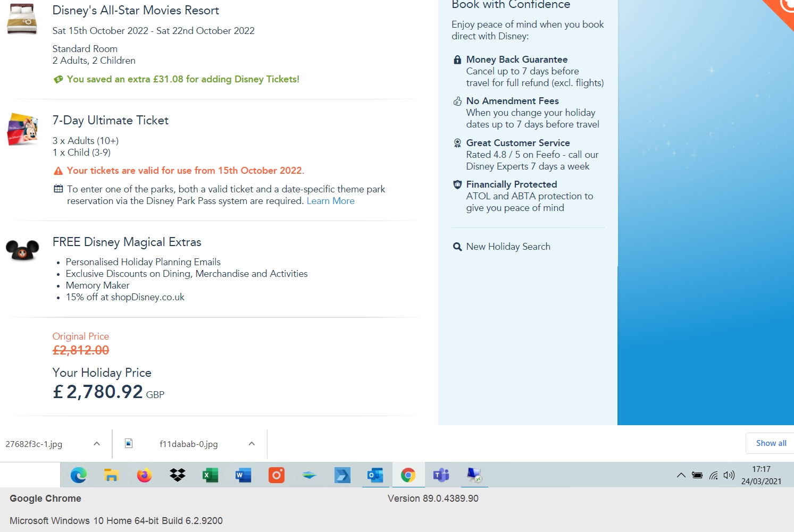This screenshot has width=794, height=532.
Task: Select the 'FREE Disney Magical Extras' heading
Action: tap(127, 242)
